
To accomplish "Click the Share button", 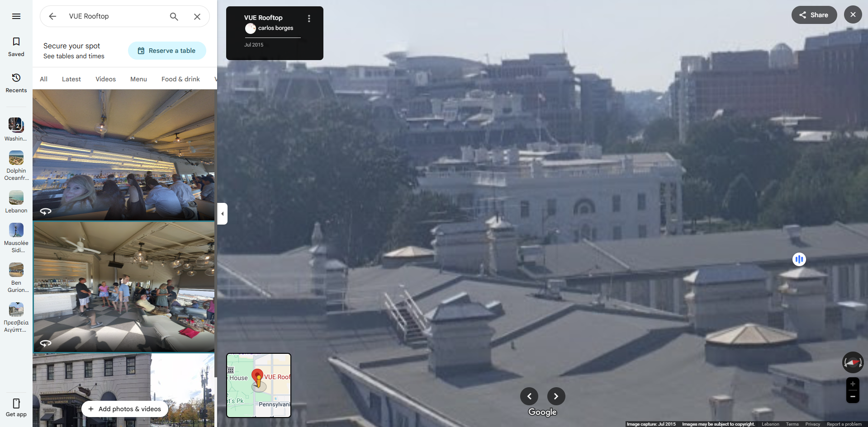I will coord(814,15).
